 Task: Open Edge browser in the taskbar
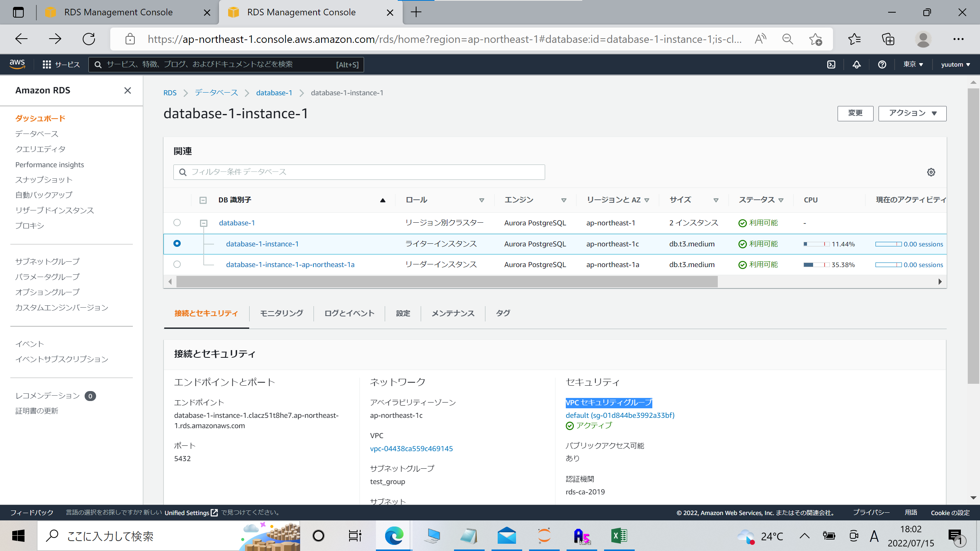pos(394,536)
